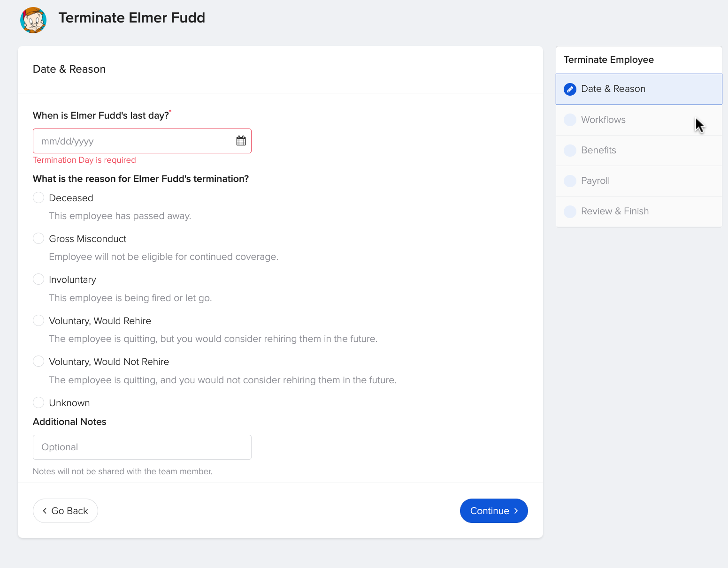This screenshot has height=568, width=728.
Task: Click 'What is the reason' question label
Action: point(141,179)
